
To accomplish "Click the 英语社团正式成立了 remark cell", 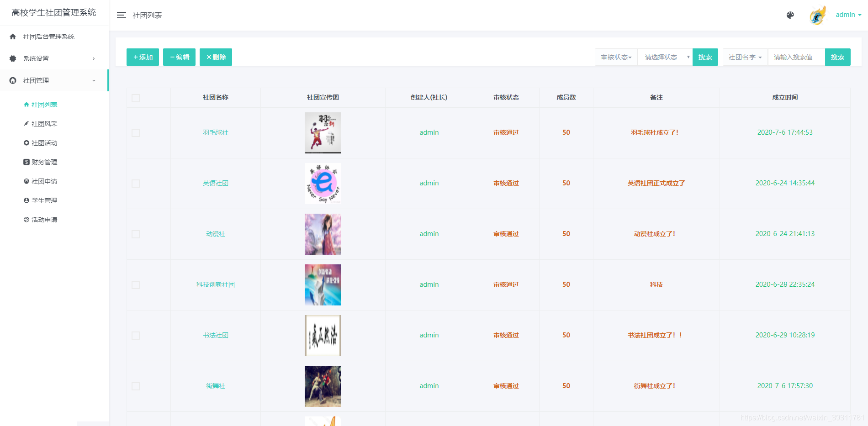I will coord(656,183).
